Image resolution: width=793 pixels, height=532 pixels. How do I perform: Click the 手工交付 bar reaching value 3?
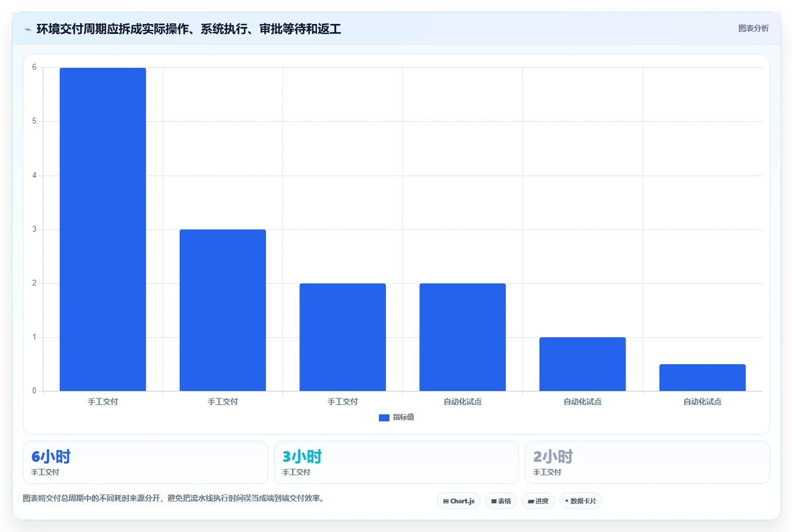coord(223,310)
